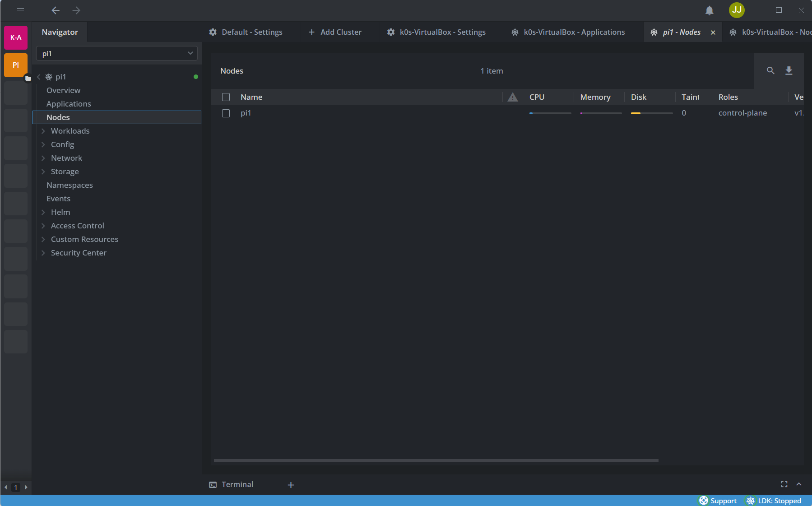812x506 pixels.
Task: Open the Support link in status bar
Action: click(717, 501)
